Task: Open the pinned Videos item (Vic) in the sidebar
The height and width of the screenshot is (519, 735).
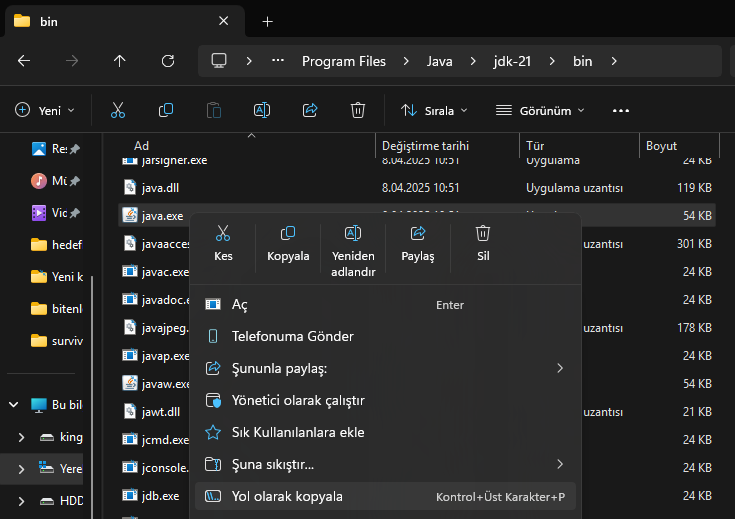Action: pos(55,213)
